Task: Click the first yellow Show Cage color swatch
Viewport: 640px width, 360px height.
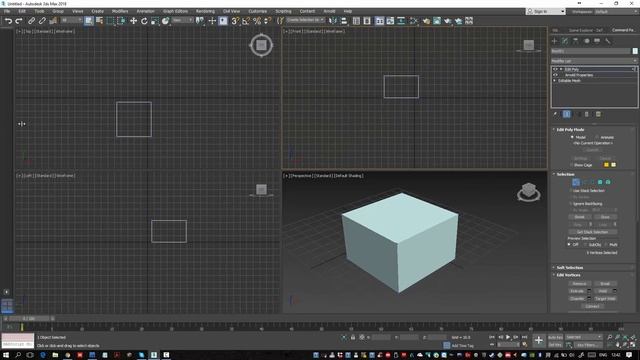Action: click(x=606, y=165)
